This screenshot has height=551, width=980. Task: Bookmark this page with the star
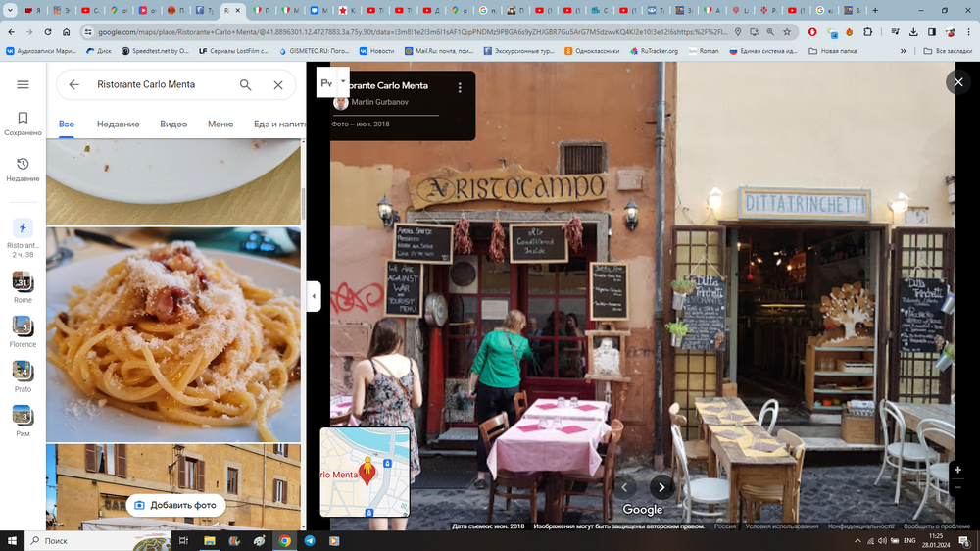[787, 32]
